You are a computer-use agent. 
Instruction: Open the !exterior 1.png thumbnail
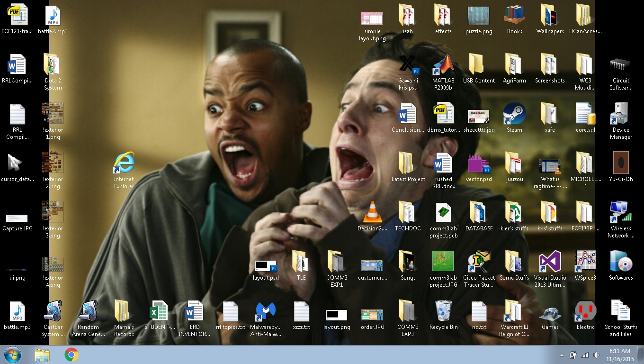pos(53,114)
